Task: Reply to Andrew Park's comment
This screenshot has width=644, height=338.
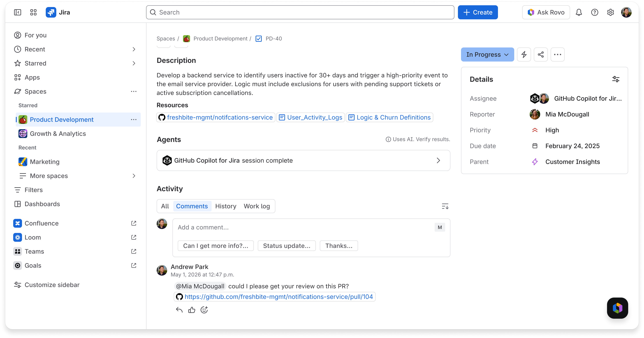Action: pyautogui.click(x=179, y=310)
